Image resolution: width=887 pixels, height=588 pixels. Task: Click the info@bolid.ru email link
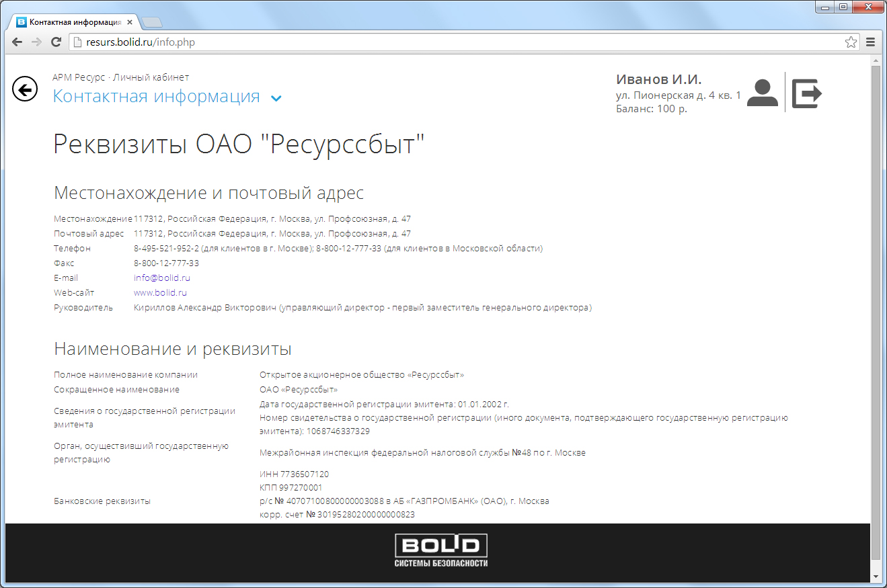coord(161,278)
